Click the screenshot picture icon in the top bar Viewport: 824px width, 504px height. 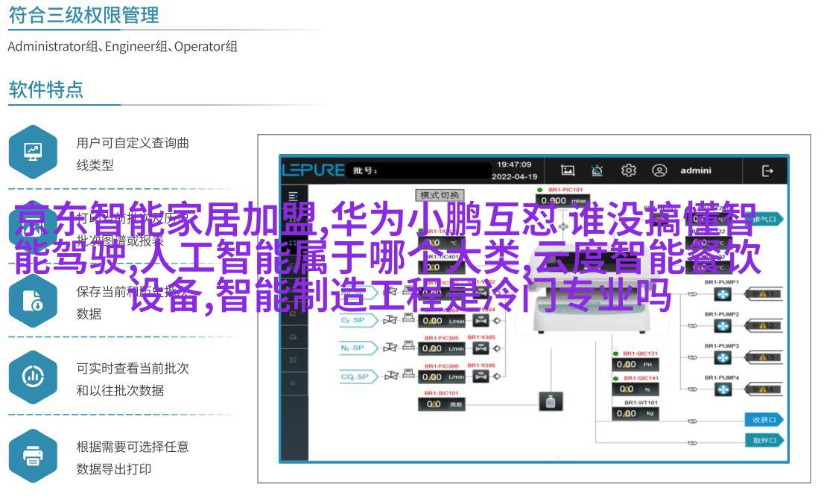click(568, 170)
